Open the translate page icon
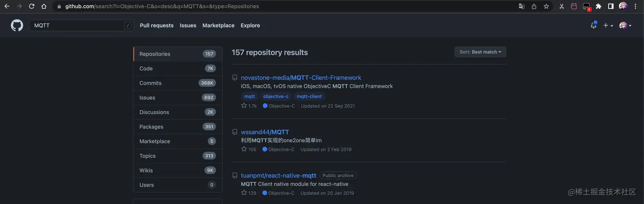This screenshot has height=204, width=644. tap(522, 6)
